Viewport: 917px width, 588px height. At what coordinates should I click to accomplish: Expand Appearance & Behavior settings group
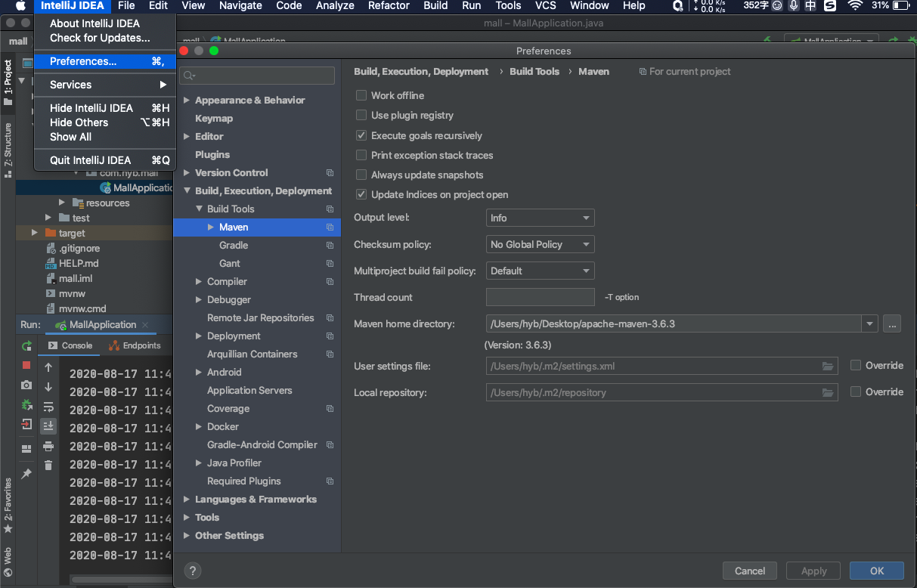tap(187, 100)
